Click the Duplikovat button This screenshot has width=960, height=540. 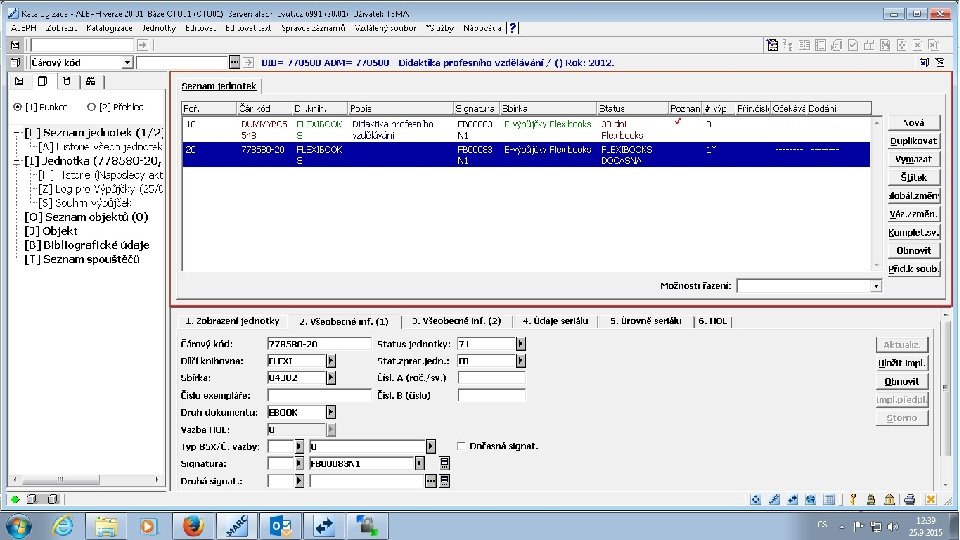coord(913,141)
